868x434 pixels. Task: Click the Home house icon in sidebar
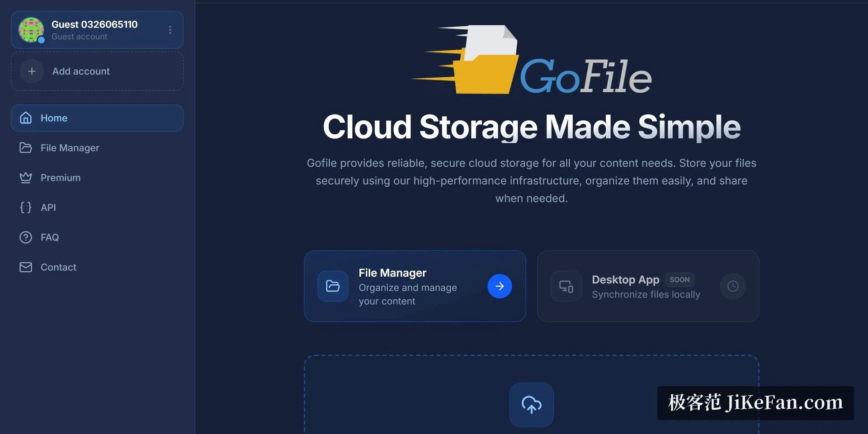click(x=26, y=118)
